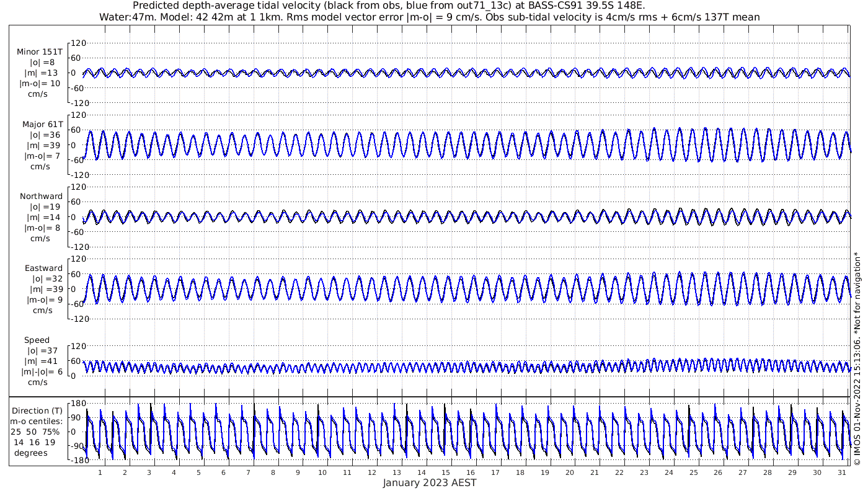Click the '120' tick on the Minor panel axis

77,43
